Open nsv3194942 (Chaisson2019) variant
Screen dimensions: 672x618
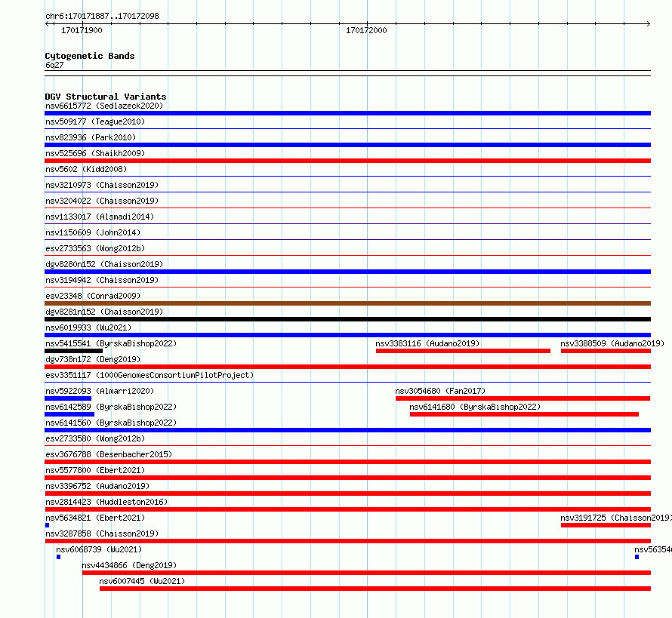102,280
